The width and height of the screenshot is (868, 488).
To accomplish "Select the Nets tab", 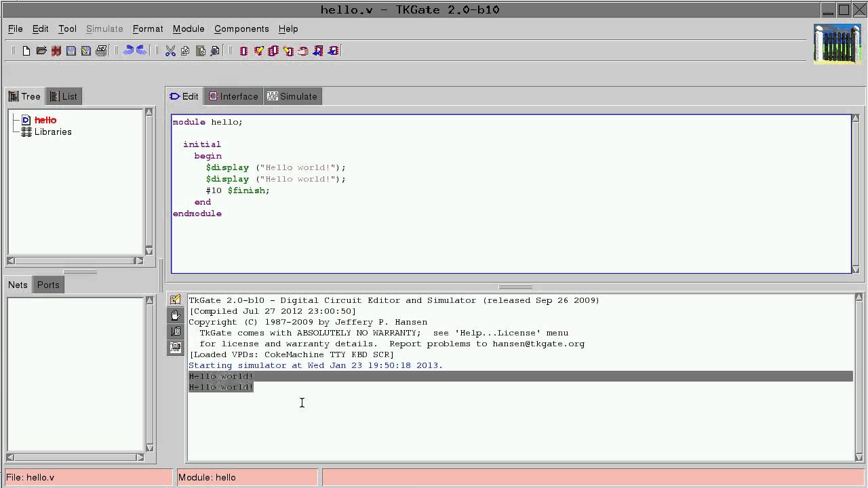I will [18, 285].
